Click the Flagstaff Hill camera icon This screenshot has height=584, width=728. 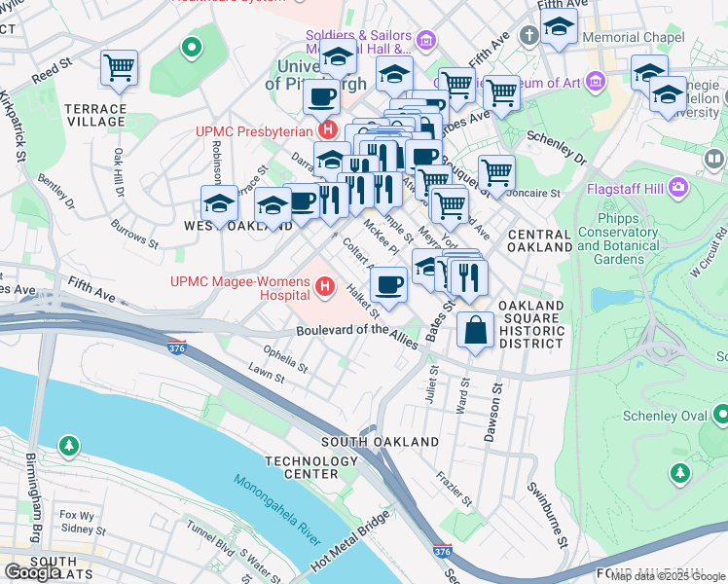[678, 187]
